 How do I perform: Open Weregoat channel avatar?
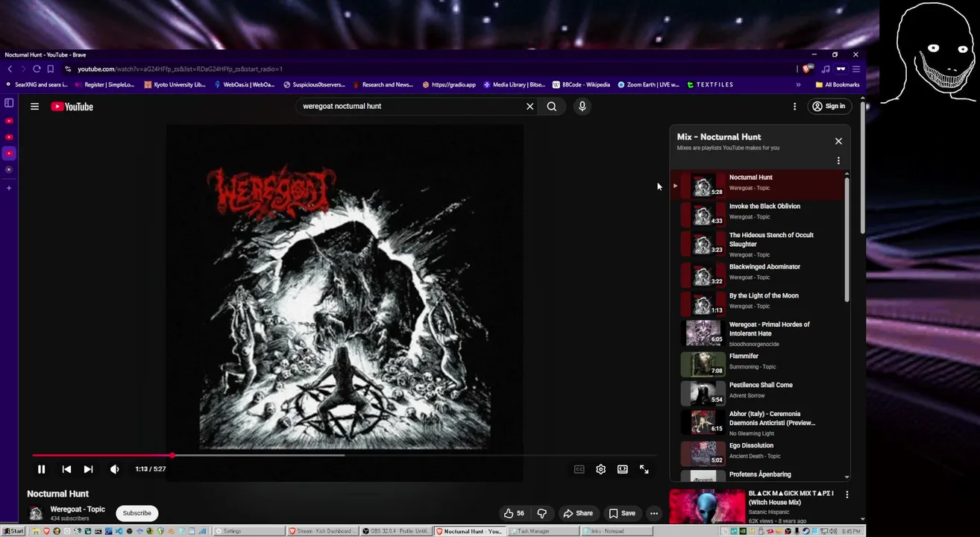pos(35,513)
